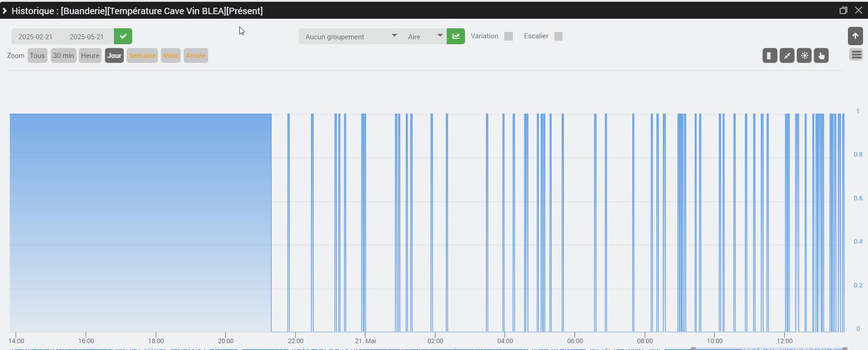Click the chart navigator scrollbar handle
This screenshot has height=350, width=868.
coord(693,349)
